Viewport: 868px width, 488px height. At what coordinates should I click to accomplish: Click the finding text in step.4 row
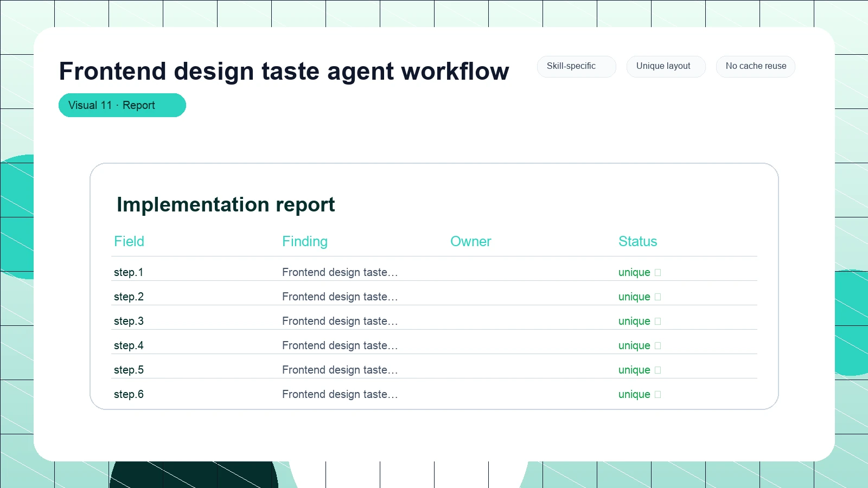tap(340, 345)
